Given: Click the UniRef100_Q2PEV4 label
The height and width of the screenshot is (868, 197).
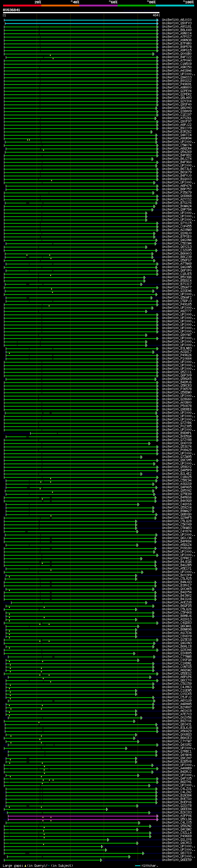Looking at the screenshot, I should (177, 91).
